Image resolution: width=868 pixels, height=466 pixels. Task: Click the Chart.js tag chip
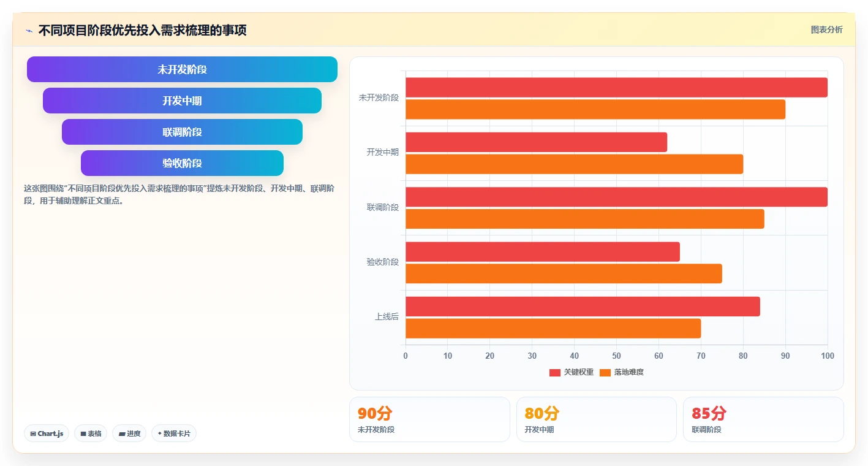pyautogui.click(x=47, y=434)
